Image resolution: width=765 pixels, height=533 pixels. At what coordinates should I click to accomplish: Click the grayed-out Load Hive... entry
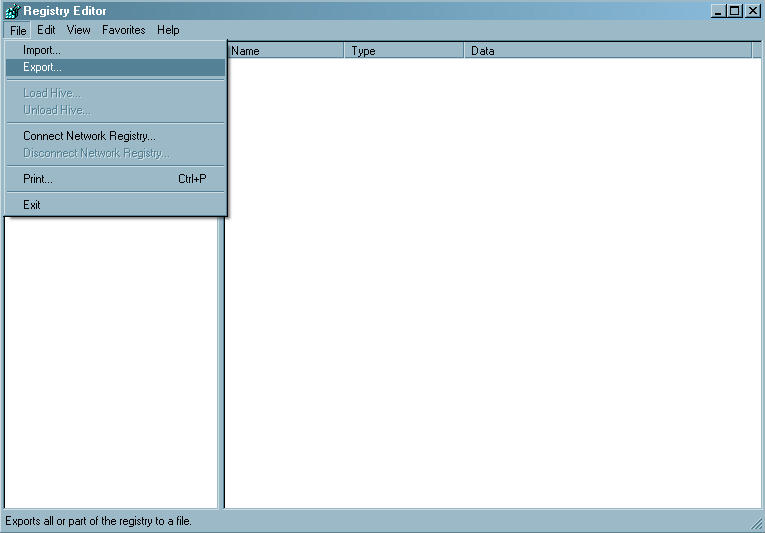click(115, 93)
